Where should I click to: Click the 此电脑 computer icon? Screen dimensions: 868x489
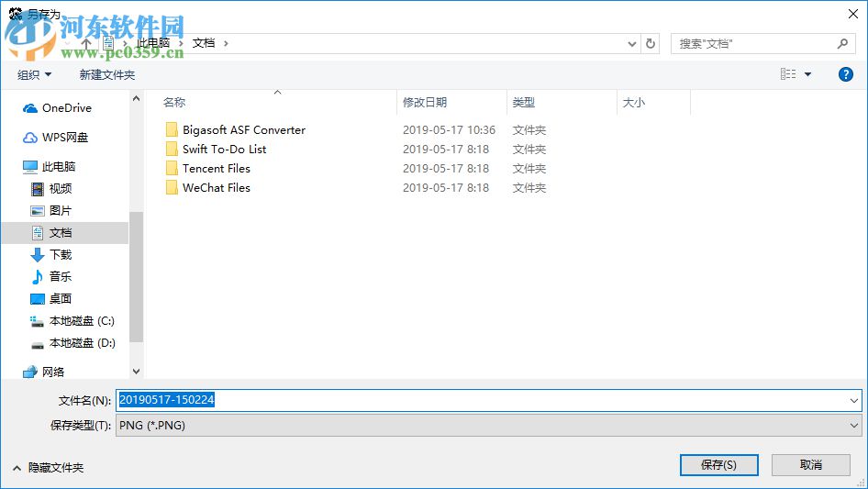click(30, 167)
